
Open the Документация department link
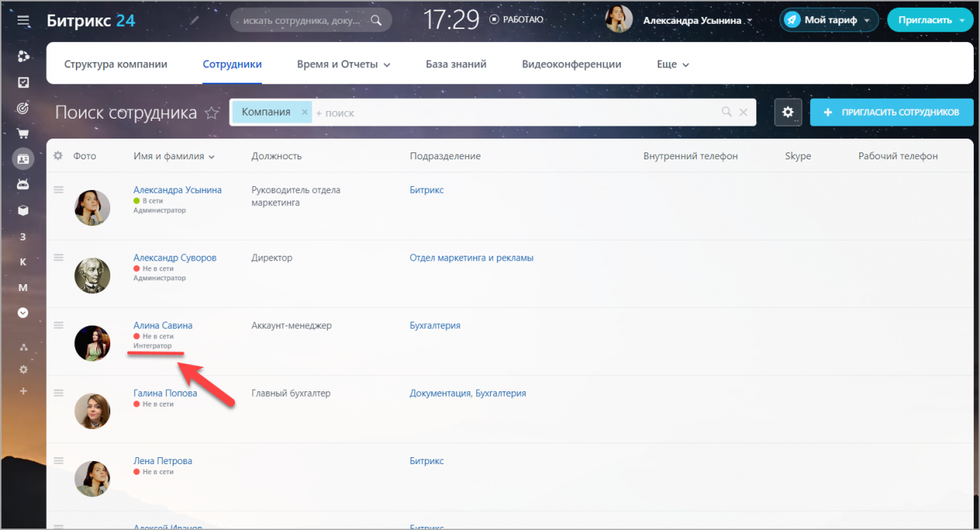pyautogui.click(x=440, y=394)
